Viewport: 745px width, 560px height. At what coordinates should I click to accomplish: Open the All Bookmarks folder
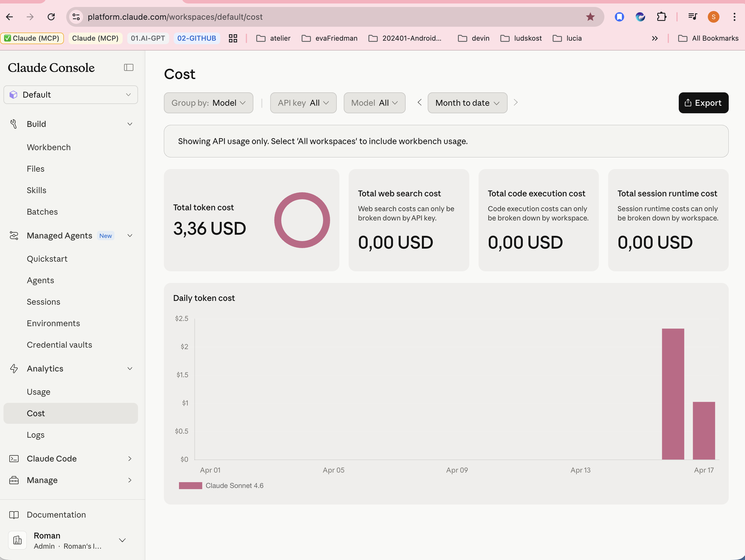pyautogui.click(x=708, y=38)
